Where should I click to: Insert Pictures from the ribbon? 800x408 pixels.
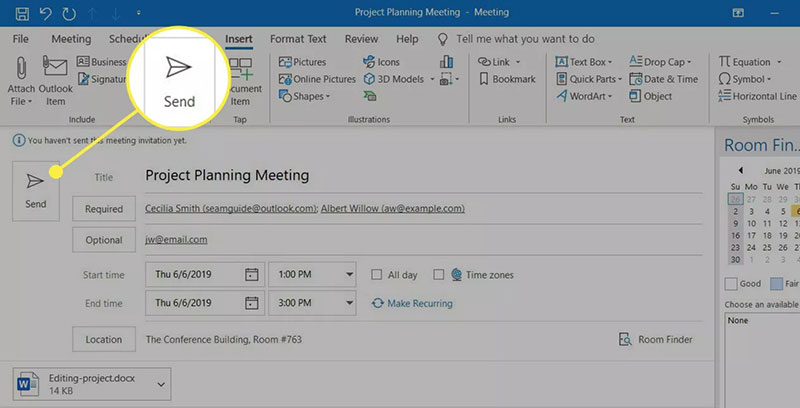click(x=303, y=62)
